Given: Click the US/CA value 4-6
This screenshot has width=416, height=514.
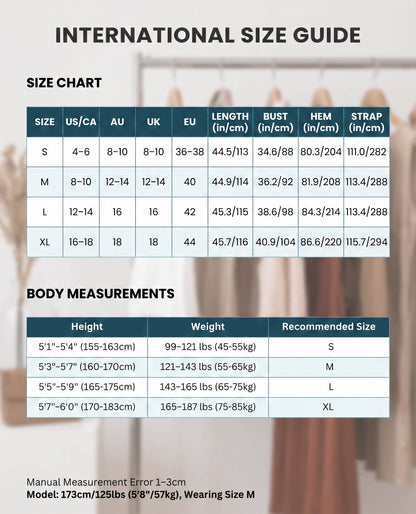Looking at the screenshot, I should point(81,152).
